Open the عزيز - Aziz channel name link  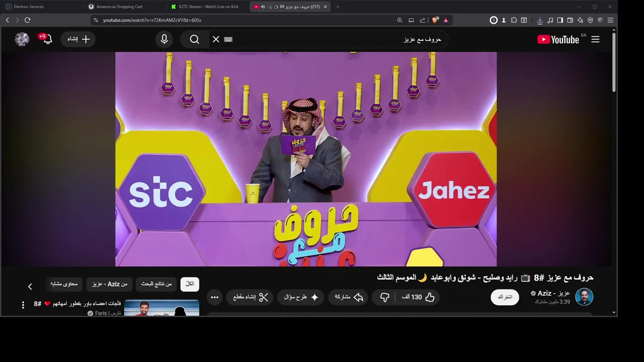pyautogui.click(x=553, y=293)
